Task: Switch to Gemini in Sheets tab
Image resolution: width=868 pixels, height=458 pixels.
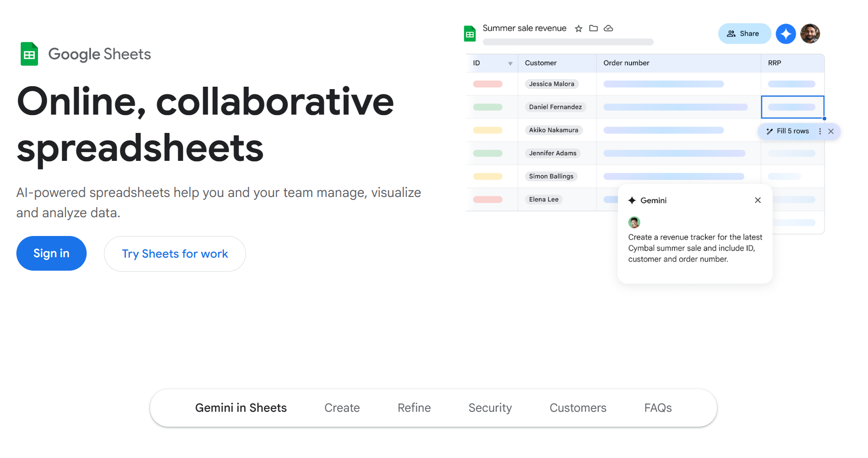Action: pos(241,408)
